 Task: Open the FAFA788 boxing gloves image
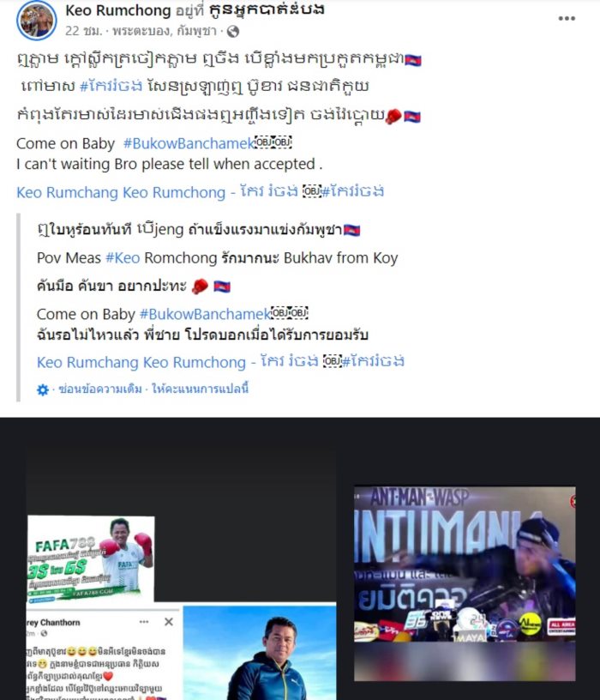point(91,559)
